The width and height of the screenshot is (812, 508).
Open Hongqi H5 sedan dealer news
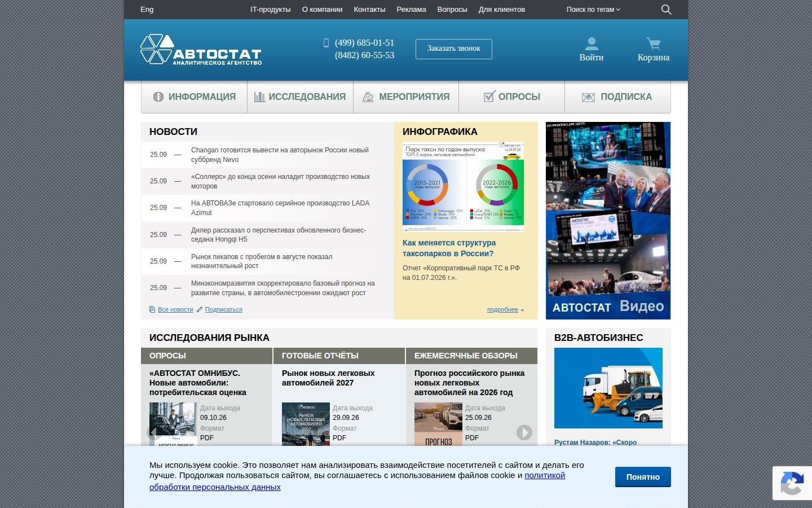click(279, 235)
